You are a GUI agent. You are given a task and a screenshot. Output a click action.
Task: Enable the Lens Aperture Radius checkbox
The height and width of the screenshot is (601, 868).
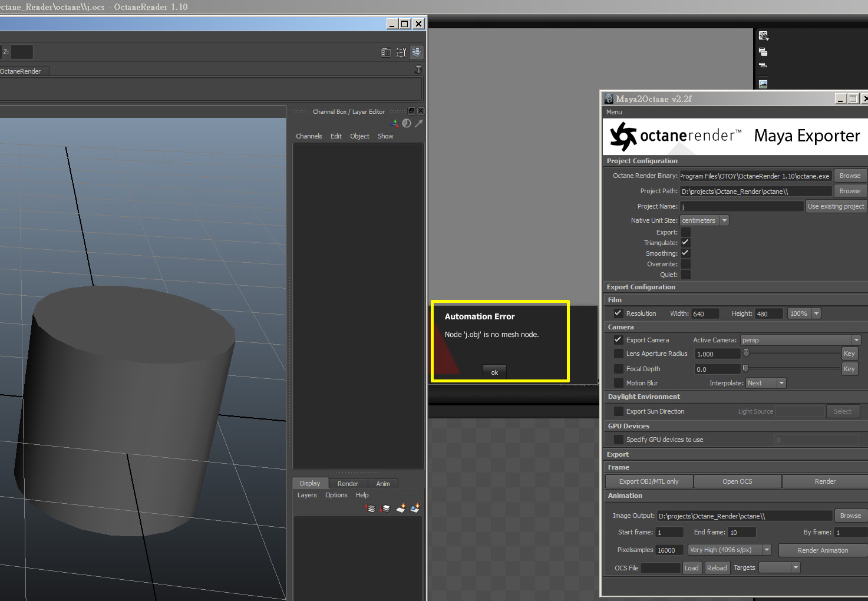pos(618,354)
